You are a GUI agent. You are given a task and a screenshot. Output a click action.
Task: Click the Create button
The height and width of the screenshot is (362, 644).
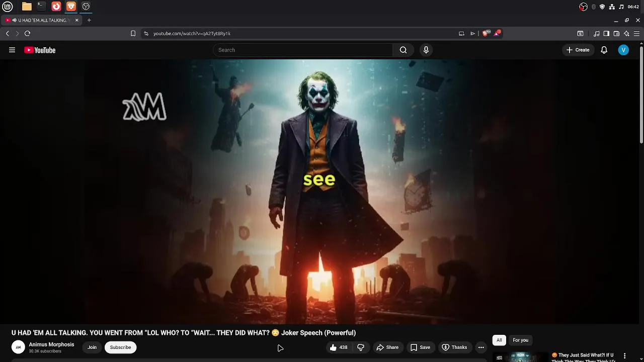578,50
